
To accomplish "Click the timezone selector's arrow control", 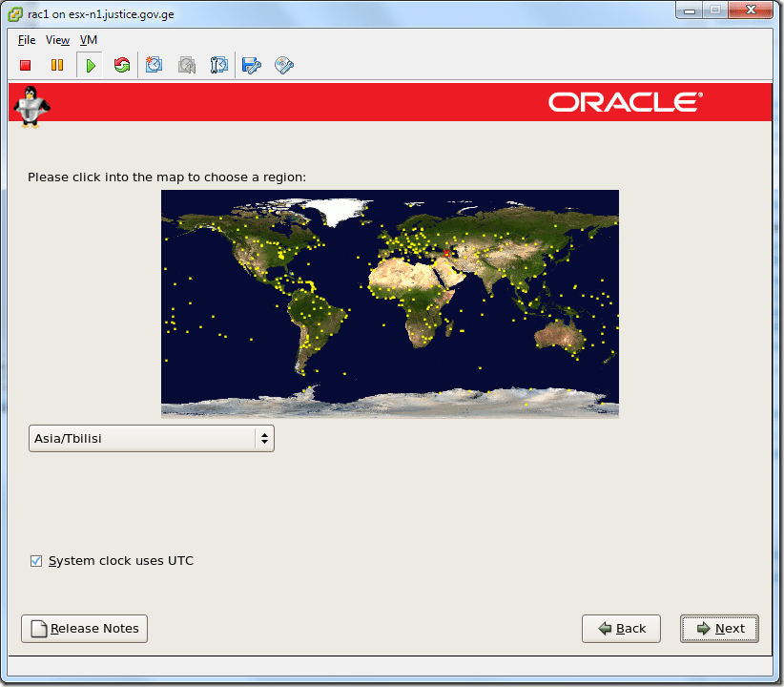I will click(264, 438).
